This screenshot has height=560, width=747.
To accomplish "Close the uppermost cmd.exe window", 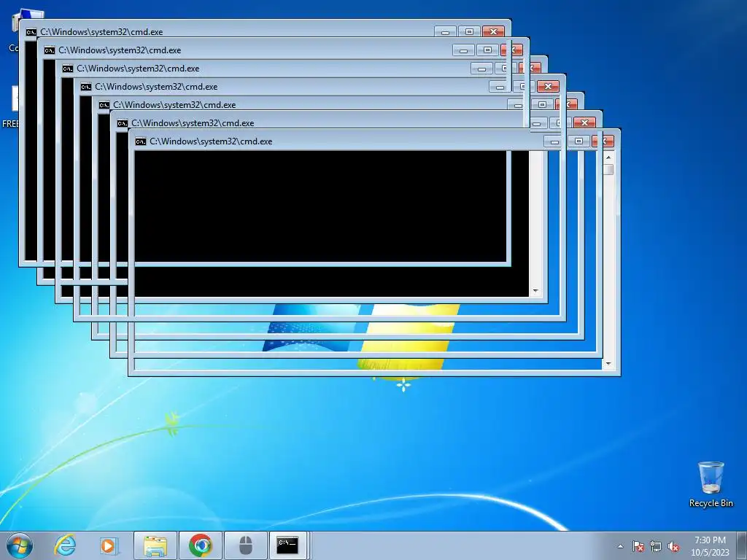I will (493, 31).
